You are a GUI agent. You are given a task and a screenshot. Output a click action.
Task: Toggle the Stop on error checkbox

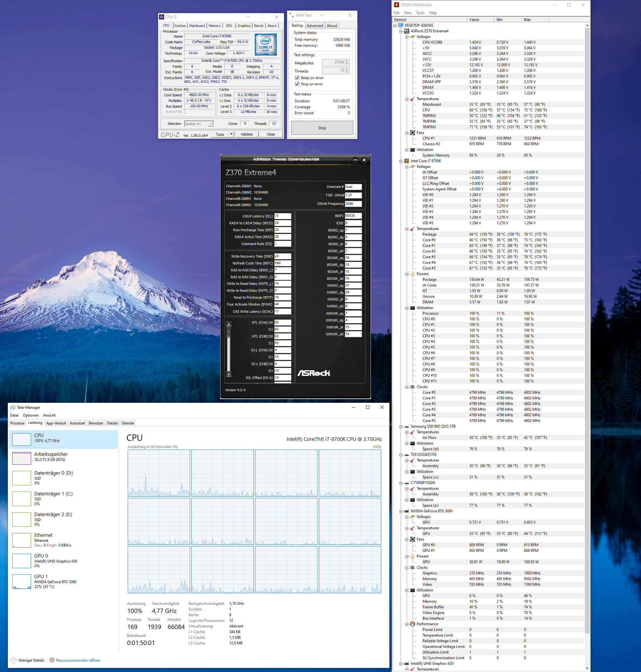tap(297, 84)
